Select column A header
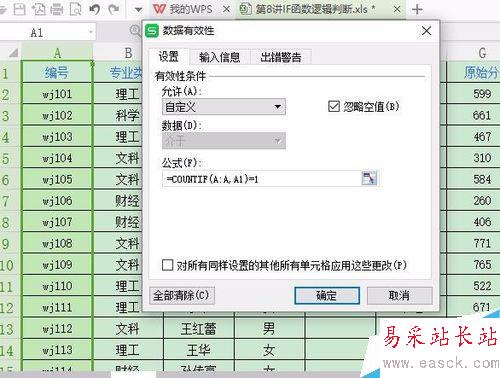 [x=57, y=53]
